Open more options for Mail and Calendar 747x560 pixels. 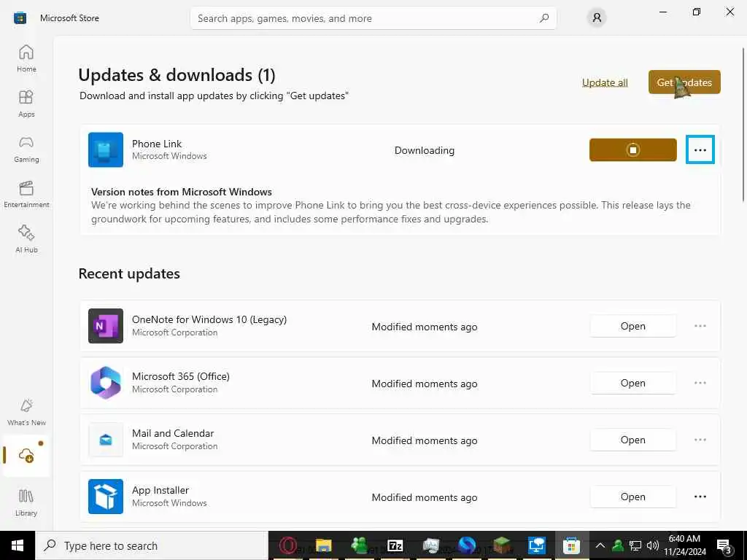[700, 440]
